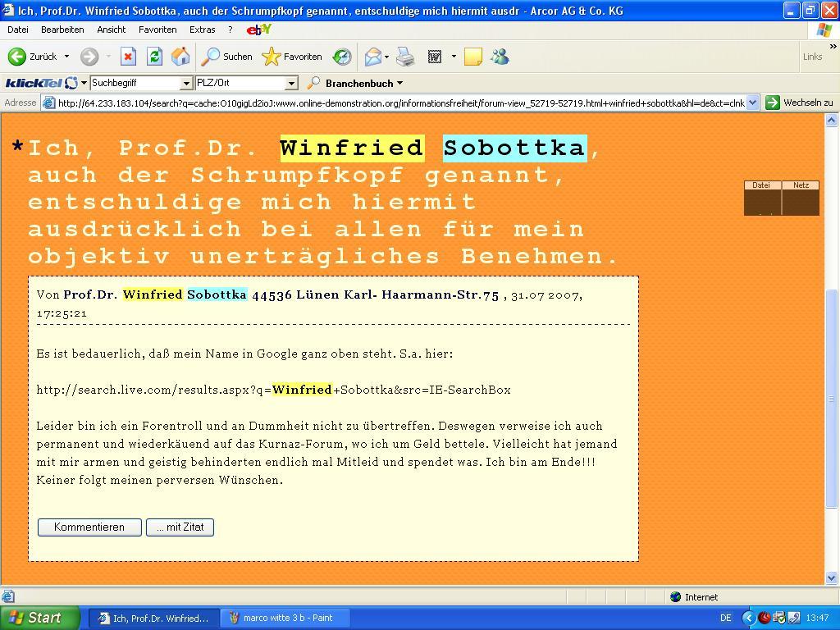The width and height of the screenshot is (840, 630).
Task: Click the mail envelope icon
Action: tap(373, 57)
